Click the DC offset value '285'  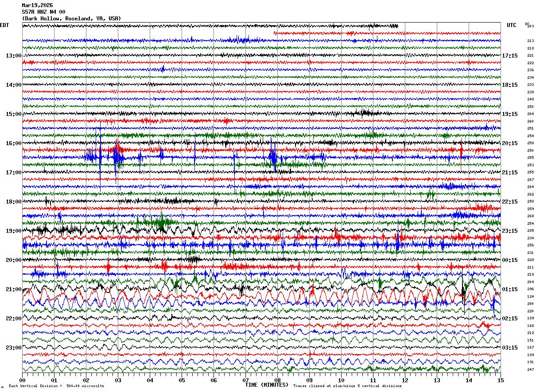pyautogui.click(x=530, y=231)
